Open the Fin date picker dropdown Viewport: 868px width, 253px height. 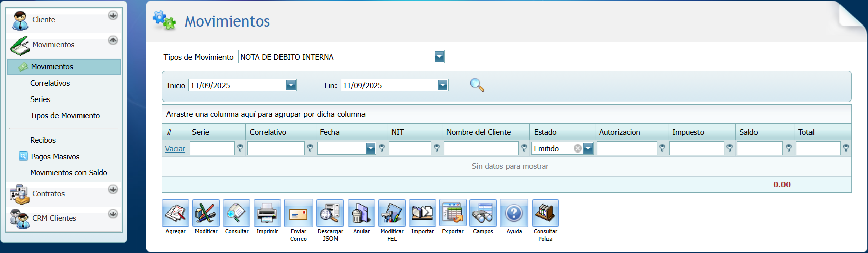(x=443, y=85)
